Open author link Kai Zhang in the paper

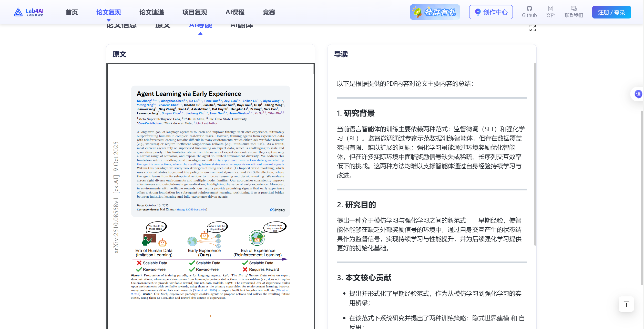[x=144, y=101]
